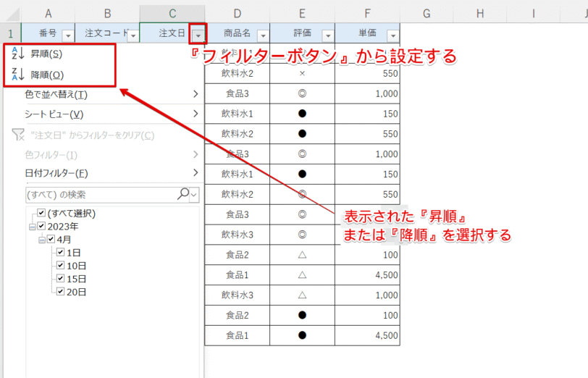This screenshot has height=378, width=588.
Task: Uncheck the 1日 checkbox
Action: pos(60,252)
